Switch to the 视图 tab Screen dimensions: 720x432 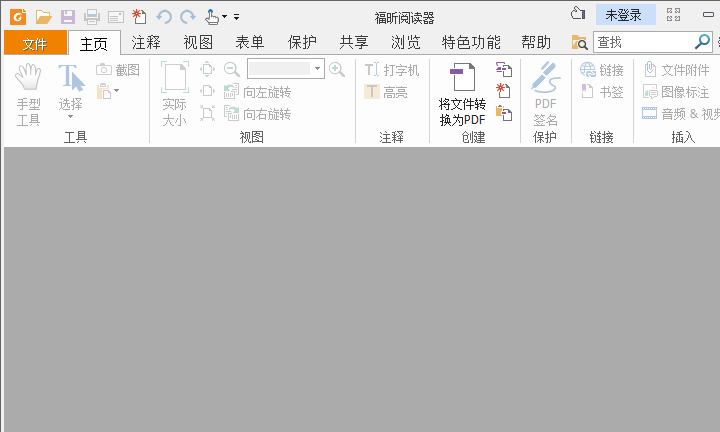198,43
